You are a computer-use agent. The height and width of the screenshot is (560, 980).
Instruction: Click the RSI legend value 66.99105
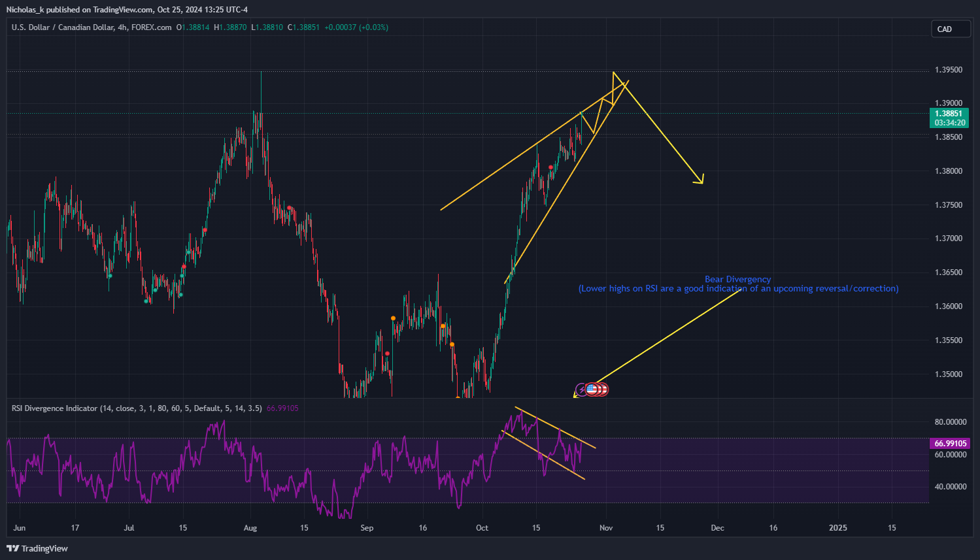[x=282, y=408]
